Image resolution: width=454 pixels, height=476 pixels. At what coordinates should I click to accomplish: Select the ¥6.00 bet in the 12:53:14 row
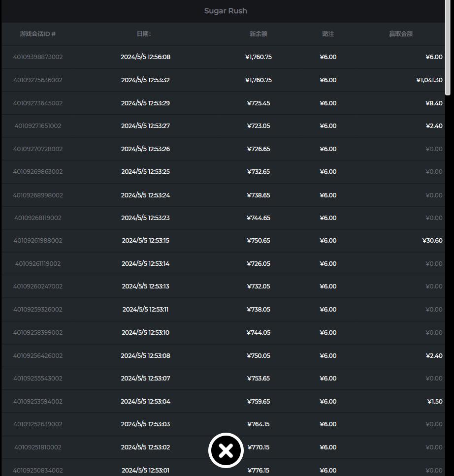tap(328, 263)
